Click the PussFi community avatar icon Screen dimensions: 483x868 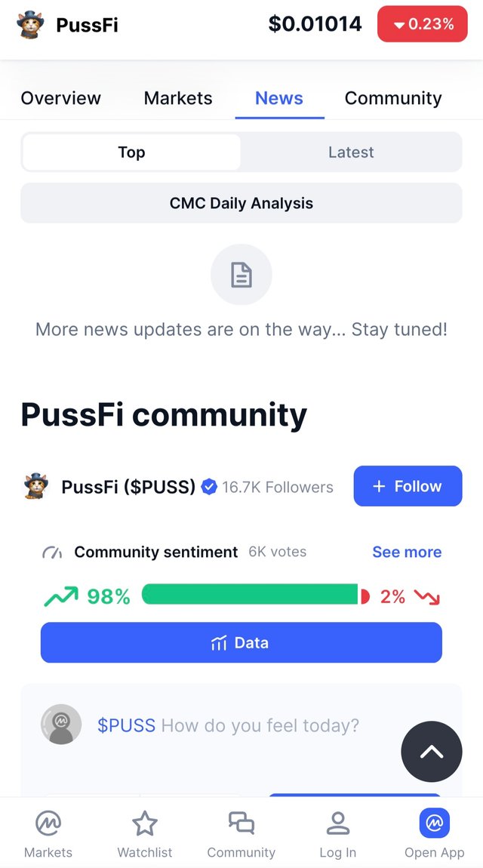pyautogui.click(x=35, y=487)
